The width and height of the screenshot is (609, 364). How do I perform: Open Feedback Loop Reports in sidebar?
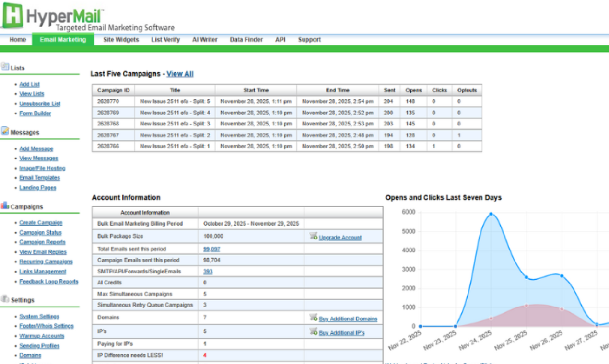pyautogui.click(x=48, y=282)
